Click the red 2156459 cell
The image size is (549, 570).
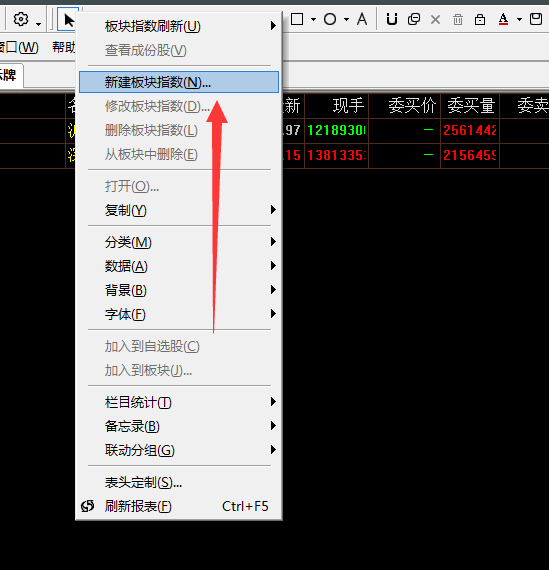coord(470,156)
